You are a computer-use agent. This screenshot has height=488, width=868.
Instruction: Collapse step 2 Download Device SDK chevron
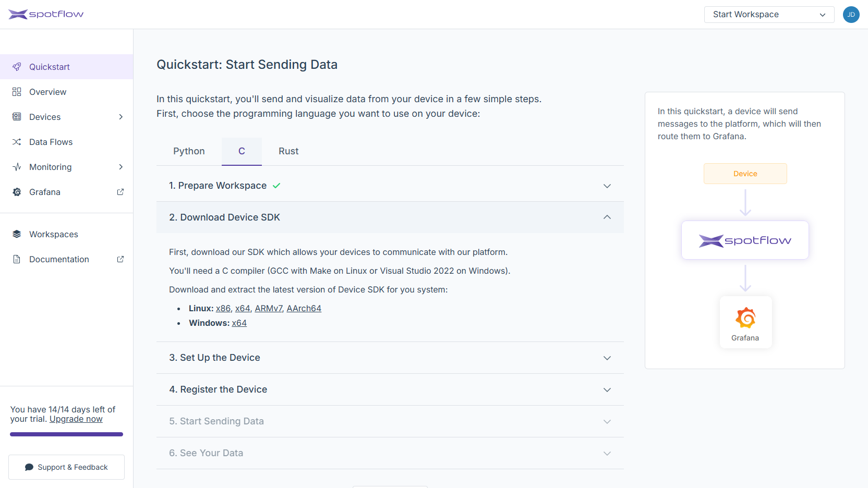point(607,217)
